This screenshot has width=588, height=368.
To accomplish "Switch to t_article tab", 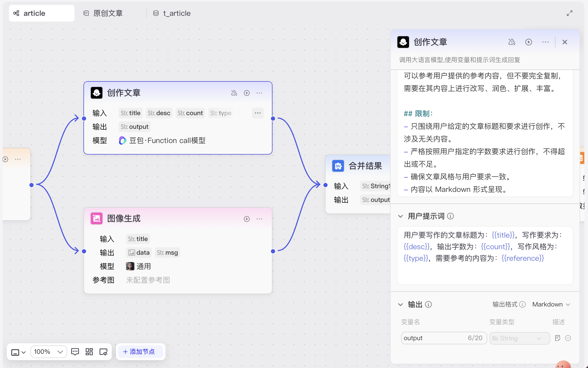I will click(176, 13).
